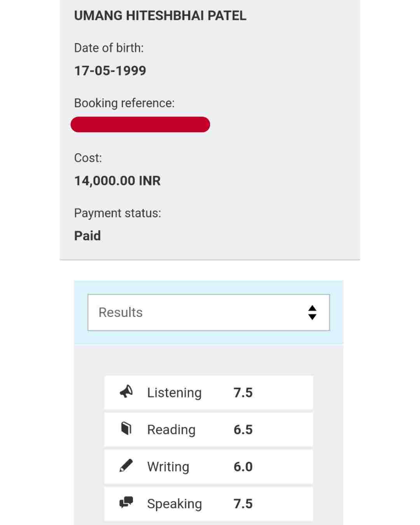Open the Results dropdown

click(x=208, y=312)
